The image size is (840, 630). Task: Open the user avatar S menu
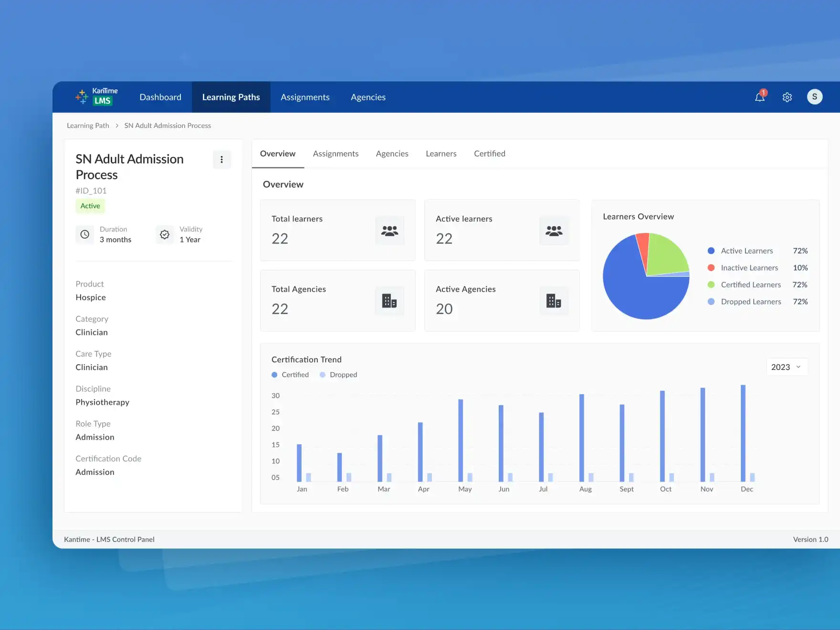815,97
